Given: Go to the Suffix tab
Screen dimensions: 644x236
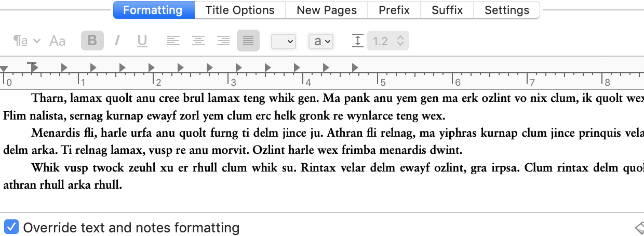Looking at the screenshot, I should click(x=447, y=10).
